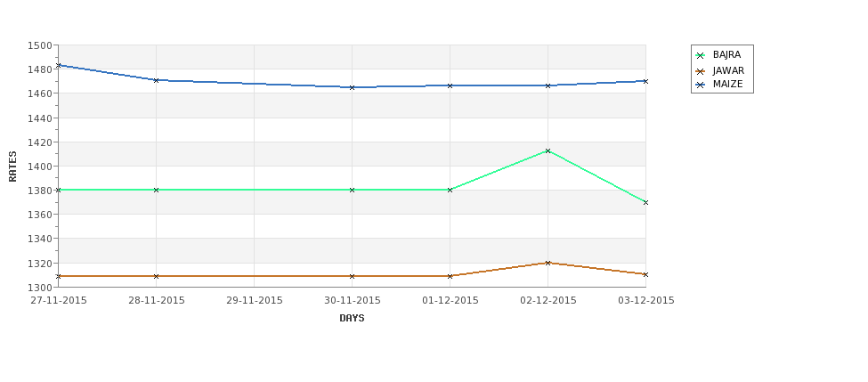The width and height of the screenshot is (868, 382).
Task: Click the MAIZE legend label
Action: (x=728, y=85)
